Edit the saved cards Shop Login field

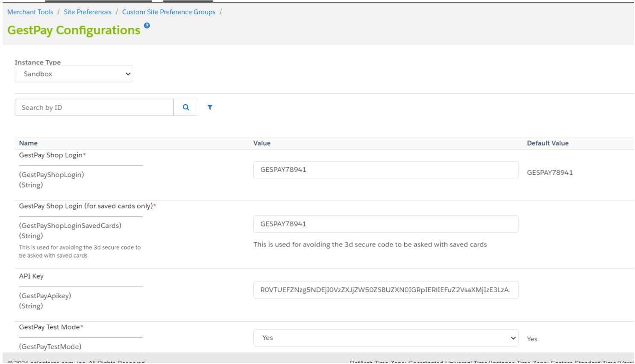point(386,224)
